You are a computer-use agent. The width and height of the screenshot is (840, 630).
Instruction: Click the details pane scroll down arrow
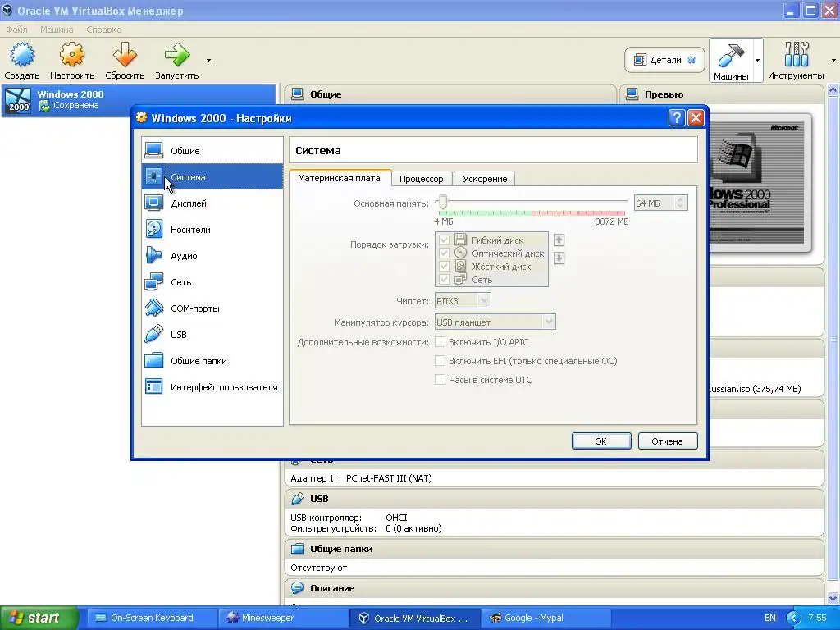click(x=833, y=598)
